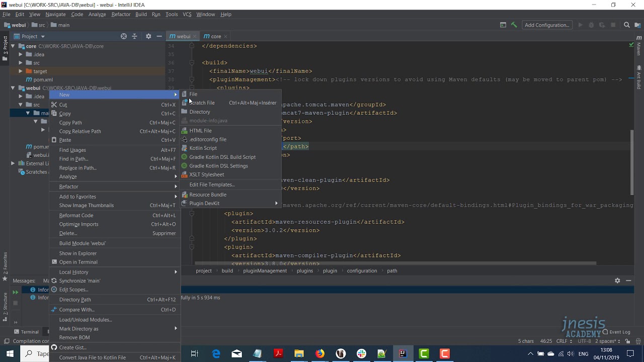This screenshot has width=644, height=362.
Task: Click the editor vertical scrollbar
Action: 631,162
